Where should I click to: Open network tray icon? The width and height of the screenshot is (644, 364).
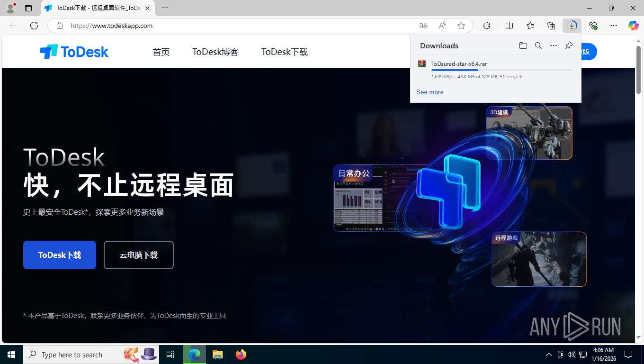coord(583,355)
